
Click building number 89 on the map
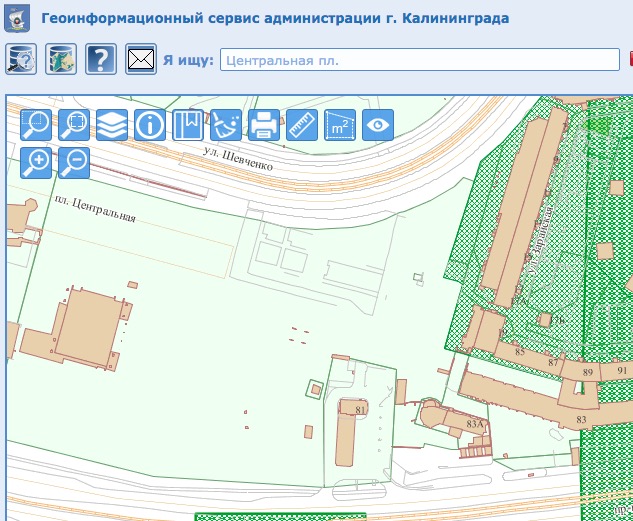588,372
